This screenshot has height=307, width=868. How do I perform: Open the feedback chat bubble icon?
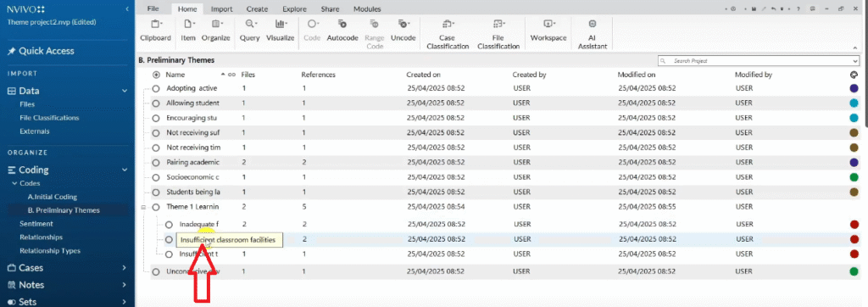coord(812,8)
